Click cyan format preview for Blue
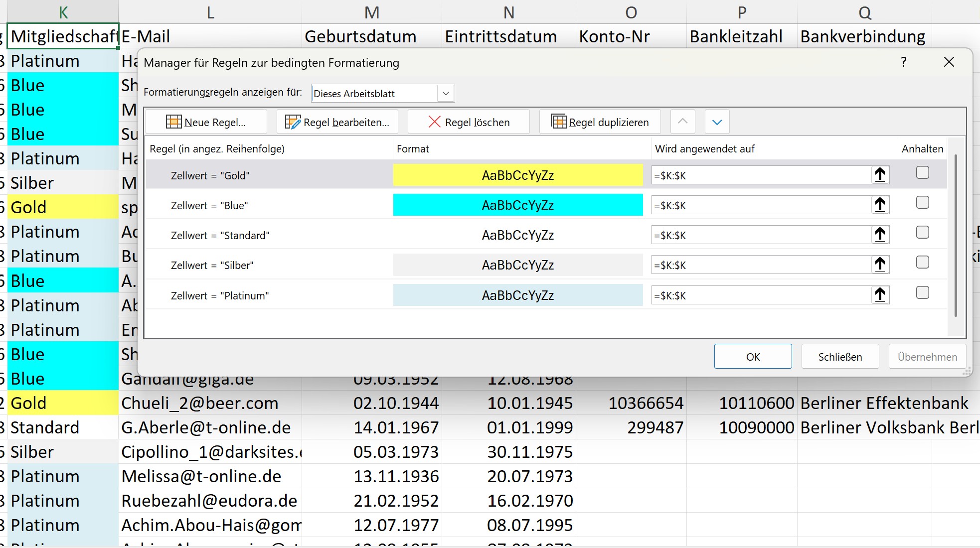The image size is (980, 548). point(517,205)
